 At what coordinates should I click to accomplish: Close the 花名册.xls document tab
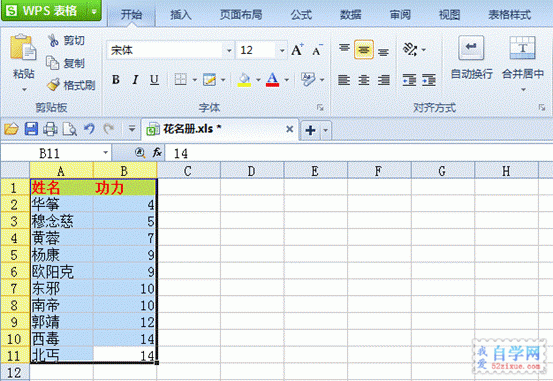point(290,129)
